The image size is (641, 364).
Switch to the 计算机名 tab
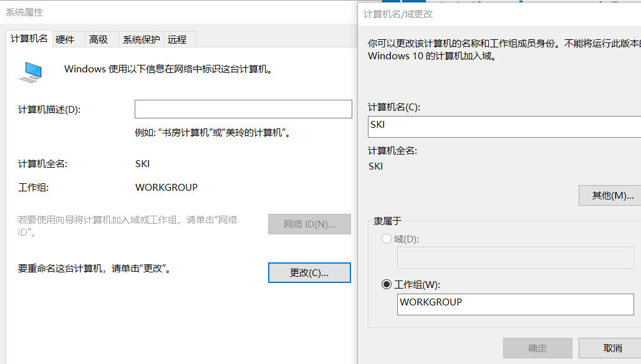(29, 39)
